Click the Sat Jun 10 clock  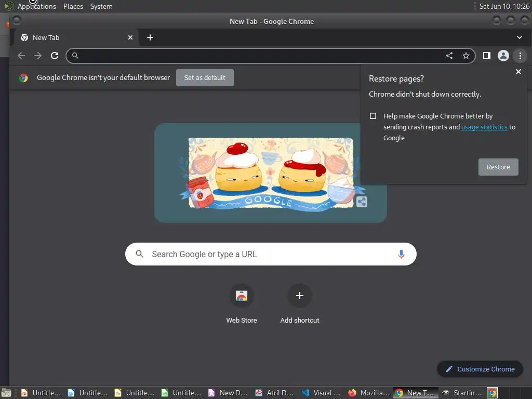pyautogui.click(x=504, y=6)
